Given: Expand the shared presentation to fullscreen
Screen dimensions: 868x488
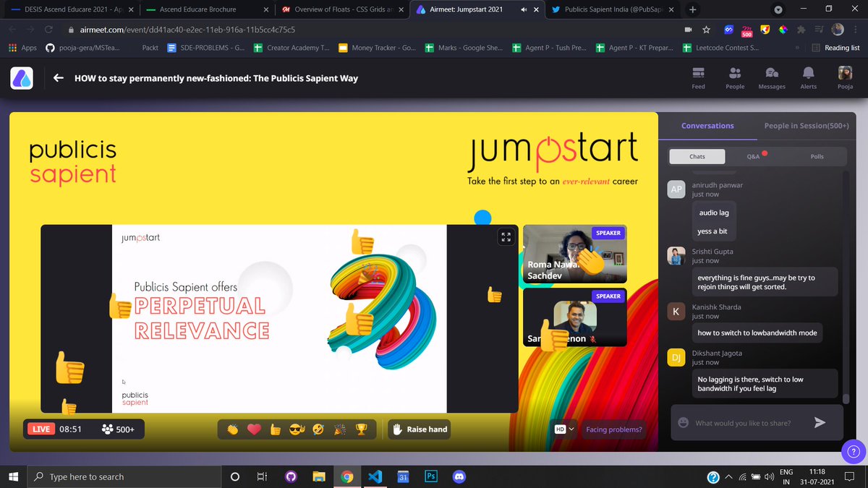Looking at the screenshot, I should (x=506, y=238).
